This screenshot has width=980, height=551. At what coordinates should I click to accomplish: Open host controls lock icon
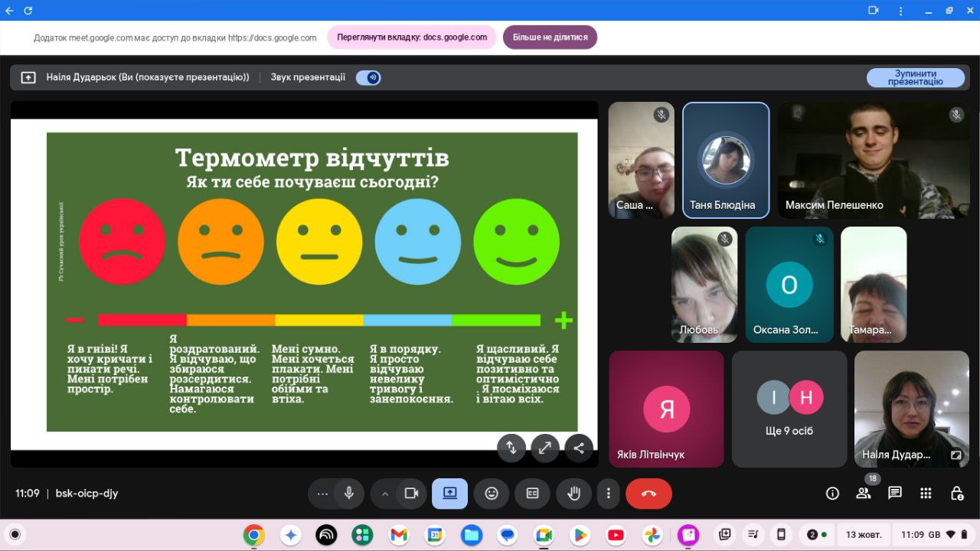[956, 494]
